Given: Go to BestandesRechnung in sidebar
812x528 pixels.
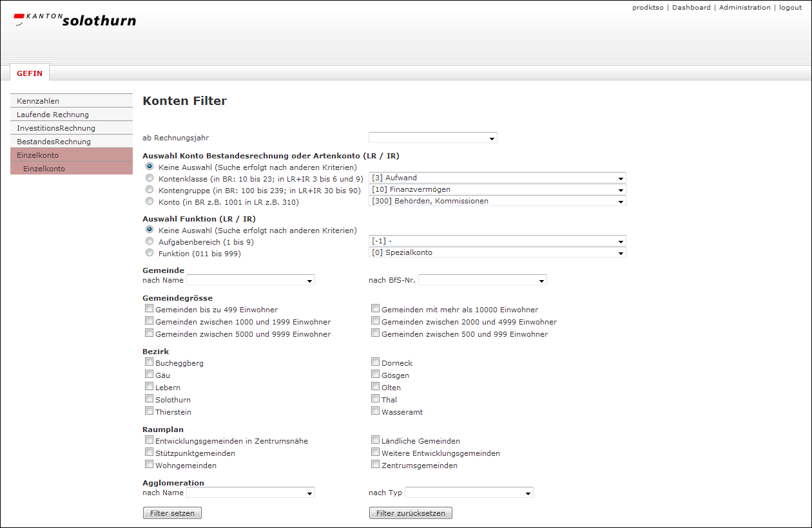Looking at the screenshot, I should (x=71, y=142).
